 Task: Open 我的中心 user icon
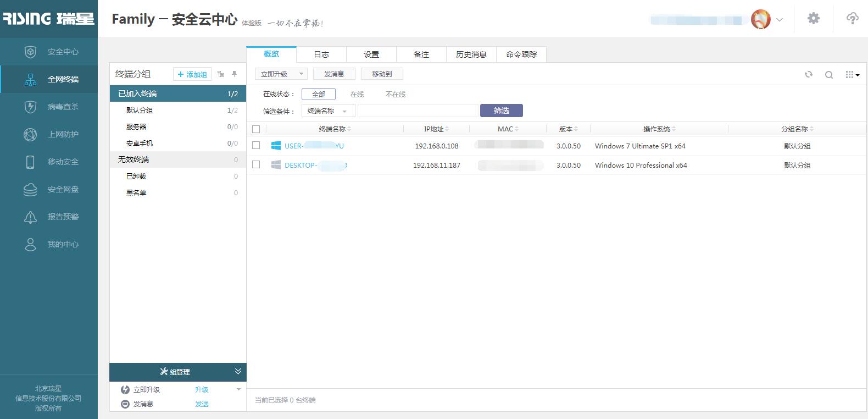[30, 244]
